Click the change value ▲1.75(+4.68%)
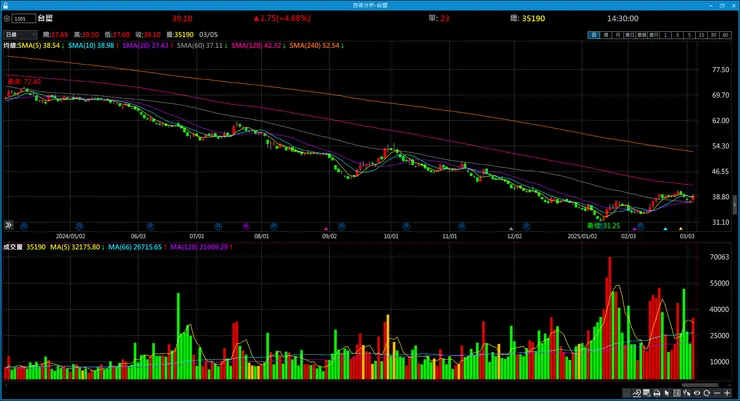The width and height of the screenshot is (740, 401). click(x=282, y=18)
